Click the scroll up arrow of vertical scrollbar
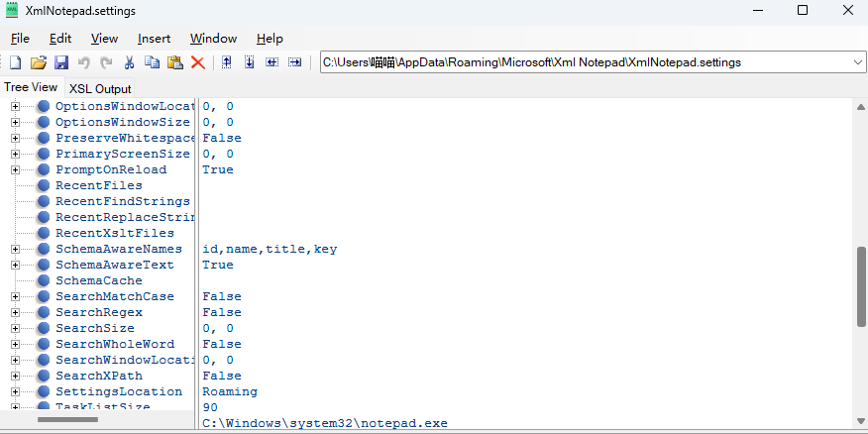 pos(861,106)
